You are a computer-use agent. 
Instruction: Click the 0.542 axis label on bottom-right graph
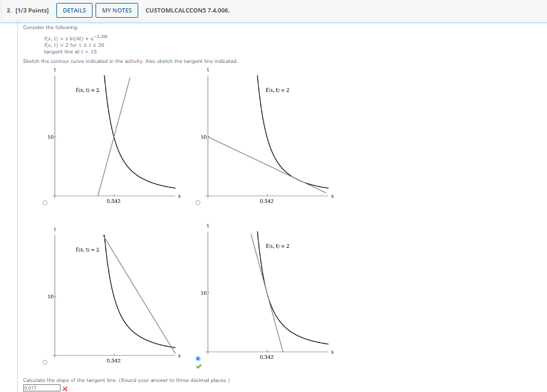point(267,356)
